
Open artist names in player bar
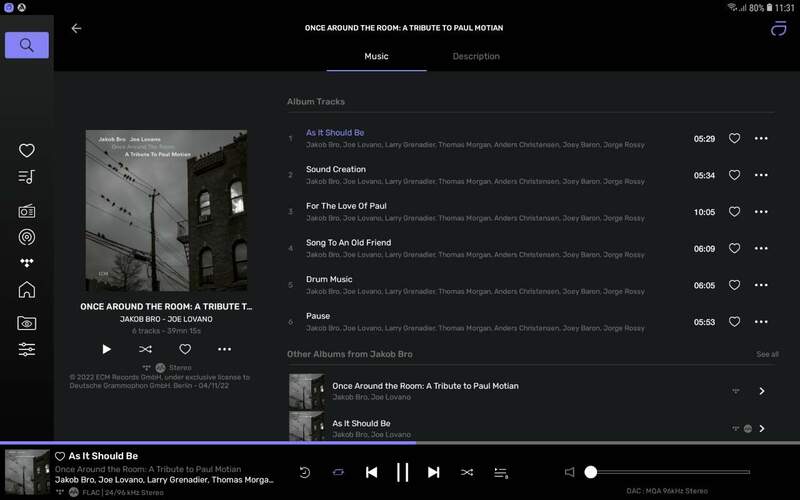pos(164,480)
